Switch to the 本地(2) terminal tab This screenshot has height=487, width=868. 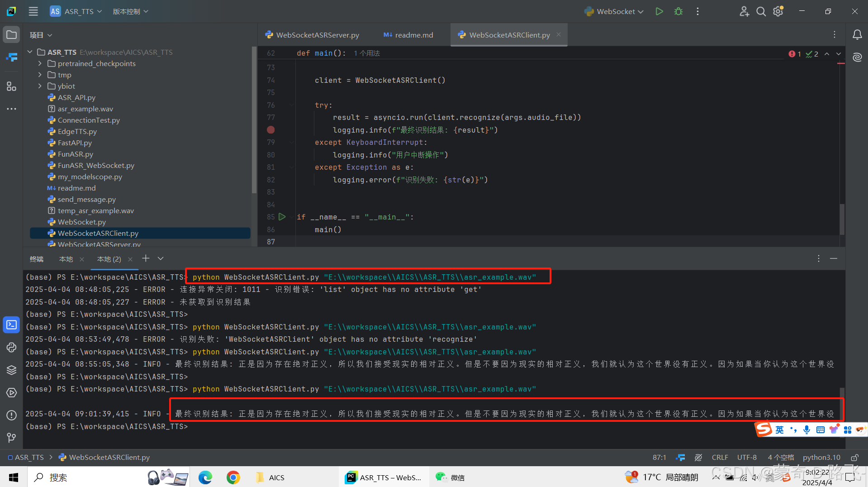[x=109, y=259]
